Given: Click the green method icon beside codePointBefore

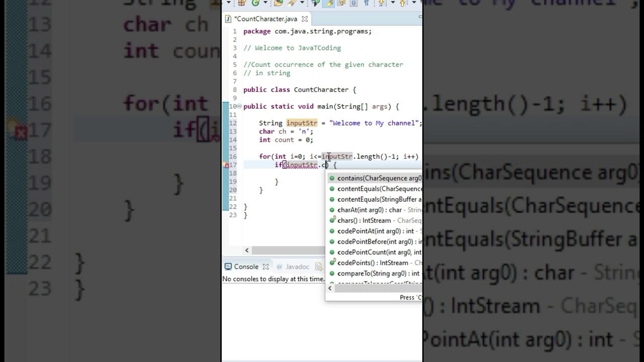Looking at the screenshot, I should coord(332,242).
